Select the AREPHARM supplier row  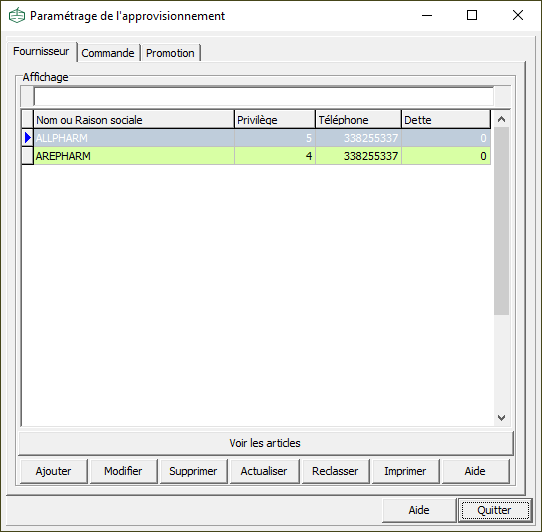(x=262, y=156)
